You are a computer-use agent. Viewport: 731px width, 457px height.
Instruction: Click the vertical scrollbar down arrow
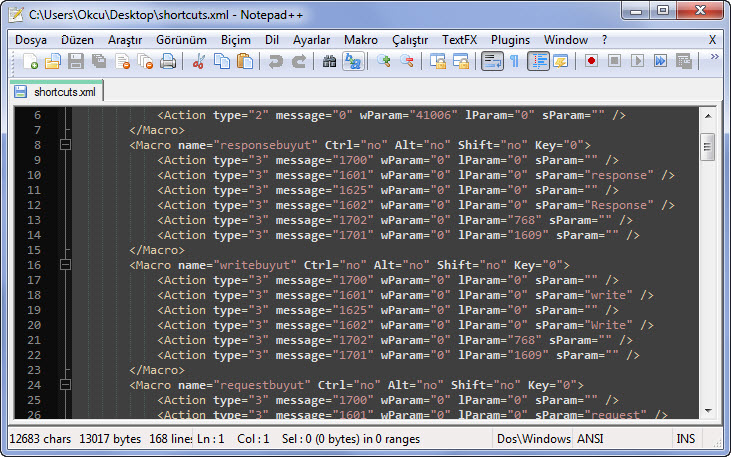(708, 411)
